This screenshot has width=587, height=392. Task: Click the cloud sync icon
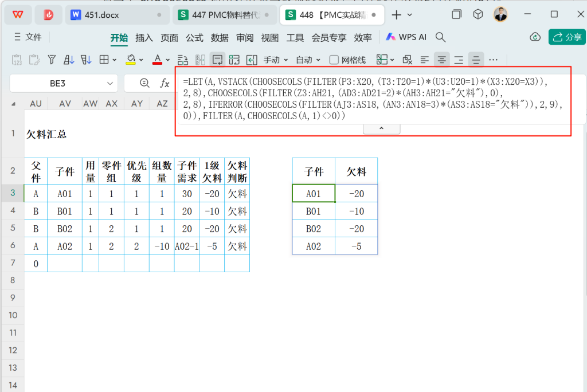535,37
